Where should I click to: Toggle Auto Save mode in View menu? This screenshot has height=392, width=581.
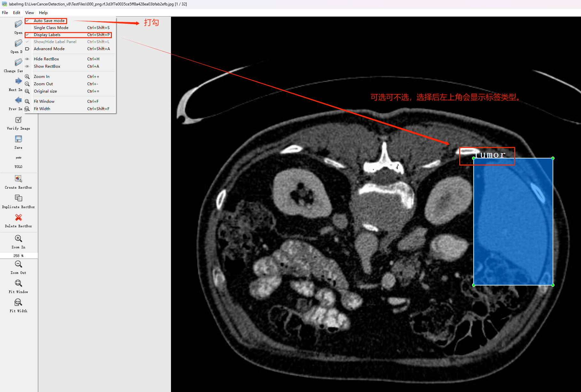pos(49,21)
